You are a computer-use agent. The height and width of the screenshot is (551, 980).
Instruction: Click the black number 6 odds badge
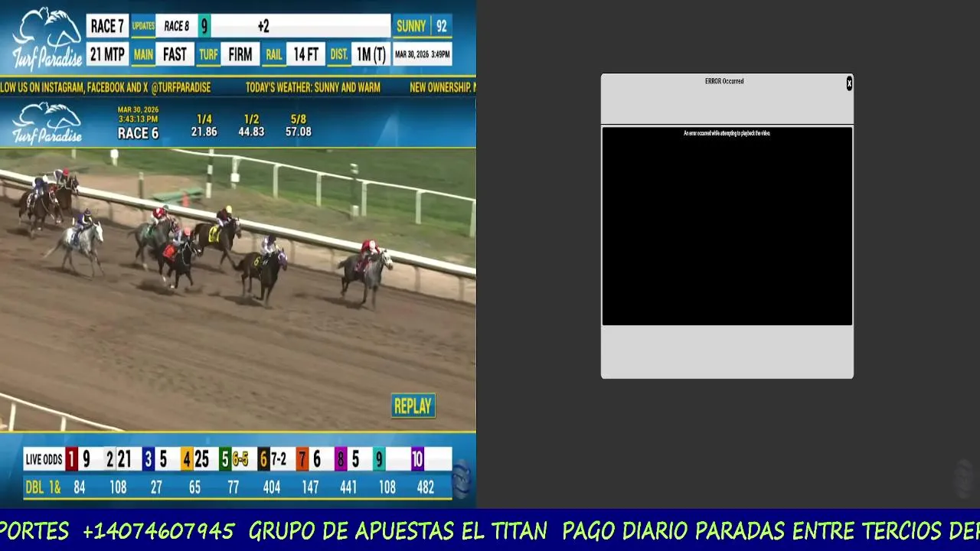pos(263,459)
